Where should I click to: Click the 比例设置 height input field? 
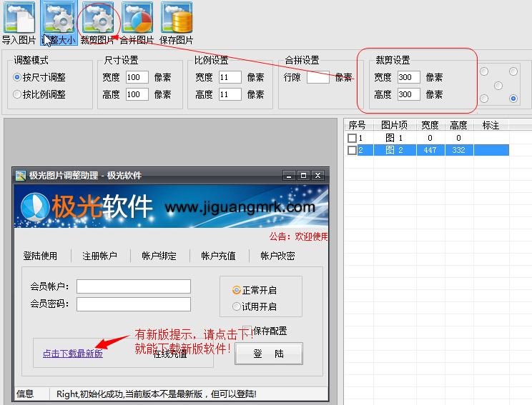coord(230,94)
